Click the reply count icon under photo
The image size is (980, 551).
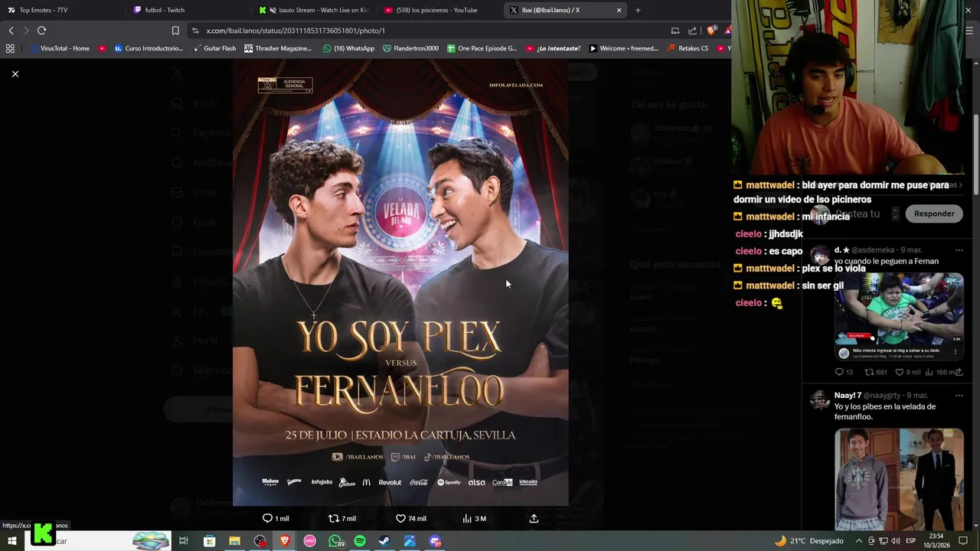(276, 519)
